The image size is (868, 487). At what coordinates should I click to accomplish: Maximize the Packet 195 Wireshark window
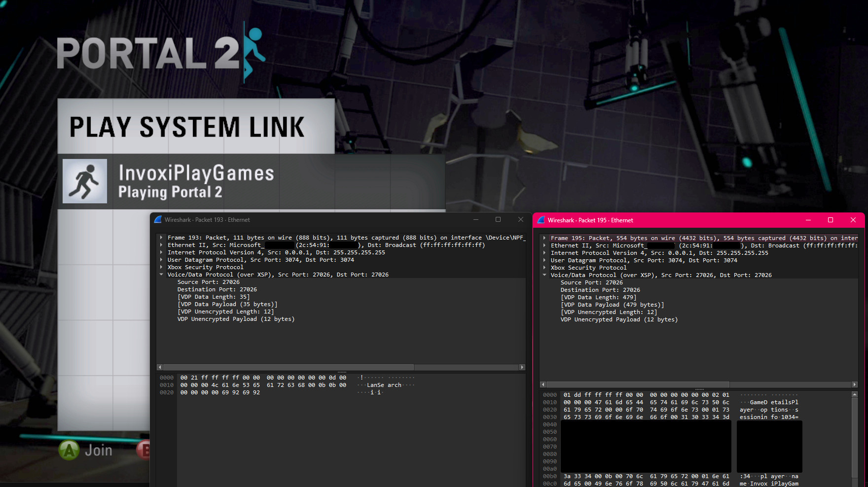tap(831, 220)
